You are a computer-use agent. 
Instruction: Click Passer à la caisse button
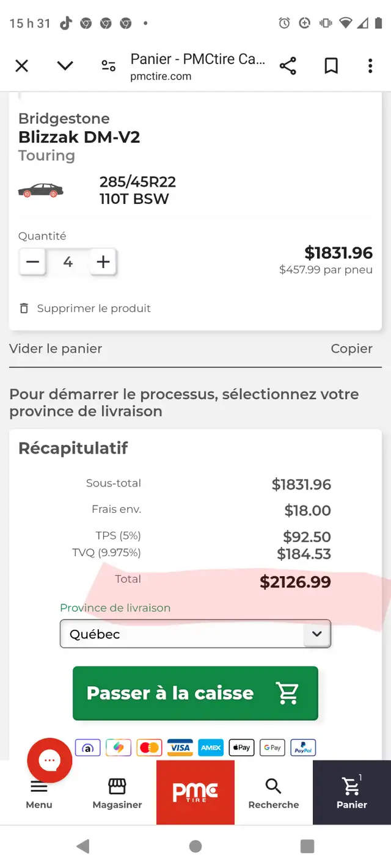(195, 693)
